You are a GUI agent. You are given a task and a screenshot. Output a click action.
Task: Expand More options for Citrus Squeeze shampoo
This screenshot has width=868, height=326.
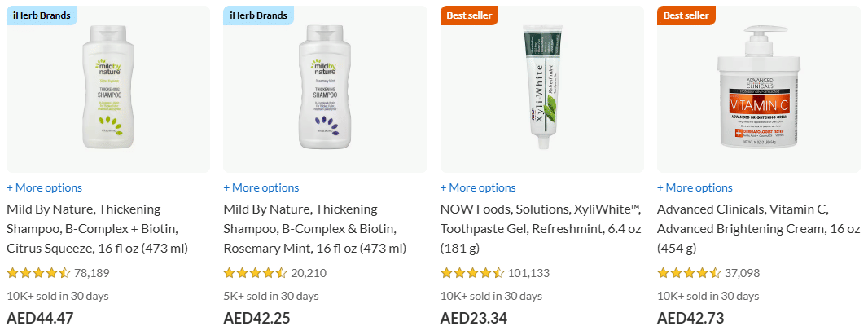pyautogui.click(x=45, y=187)
